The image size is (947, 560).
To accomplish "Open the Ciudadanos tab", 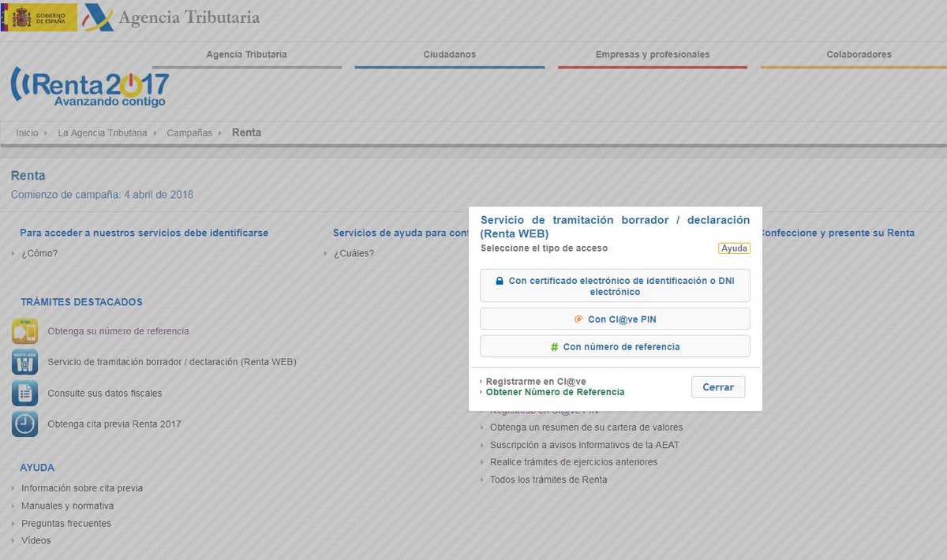I will click(449, 55).
